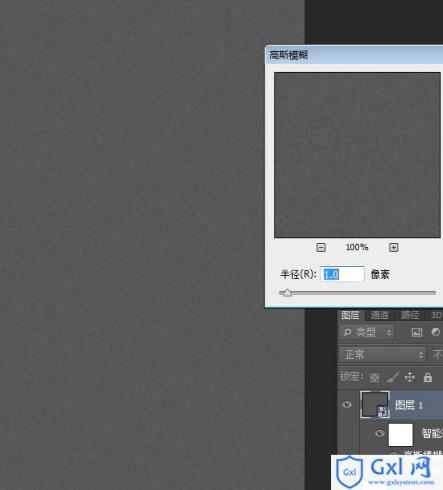Viewport: 443px width, 490px height.
Task: Select the white smart filter mask thumbnail
Action: (401, 435)
